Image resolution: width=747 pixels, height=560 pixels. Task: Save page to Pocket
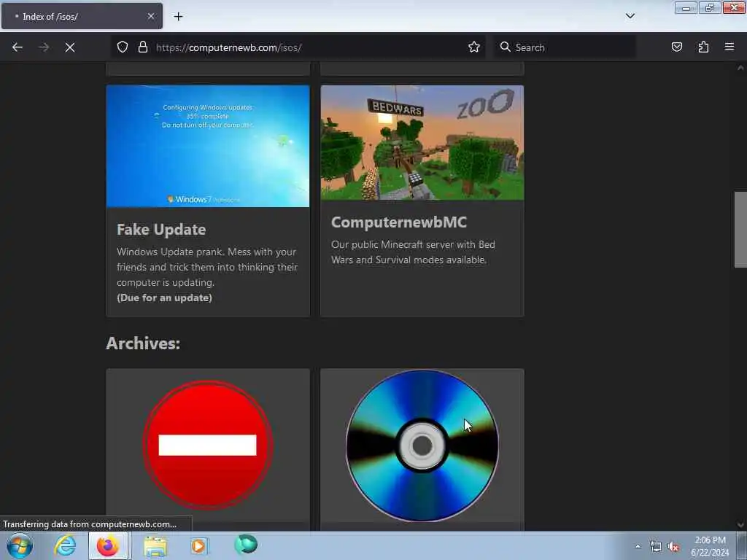pyautogui.click(x=676, y=47)
